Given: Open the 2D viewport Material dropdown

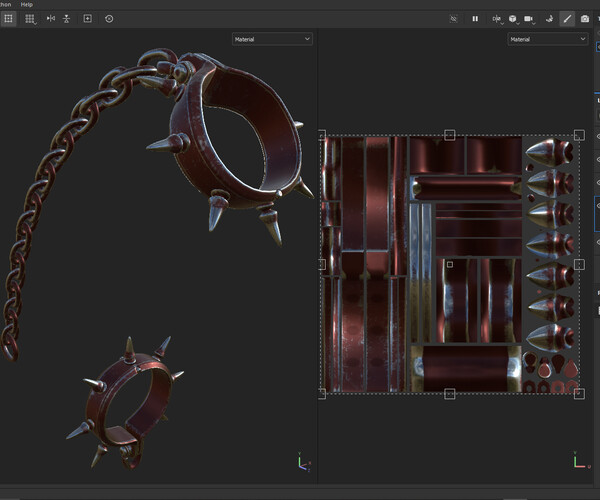Looking at the screenshot, I should [x=548, y=39].
